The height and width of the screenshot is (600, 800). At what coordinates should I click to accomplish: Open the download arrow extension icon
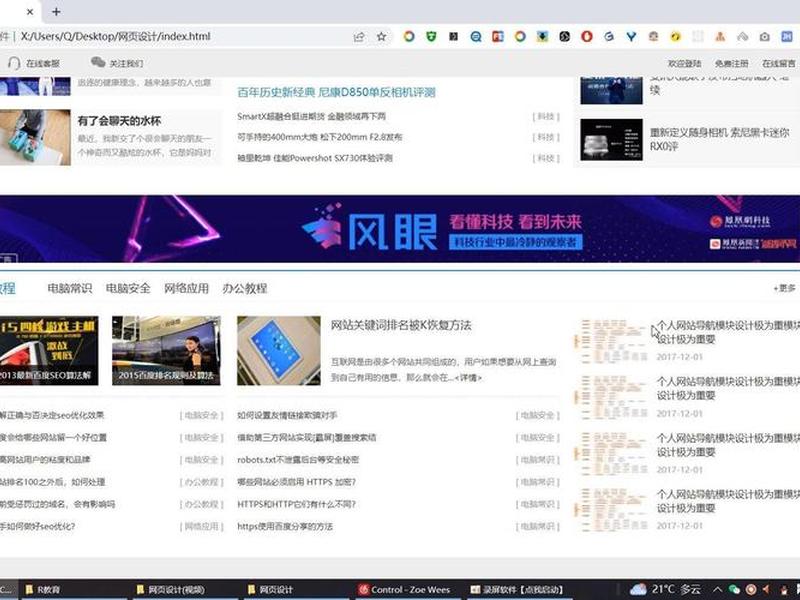pos(542,36)
